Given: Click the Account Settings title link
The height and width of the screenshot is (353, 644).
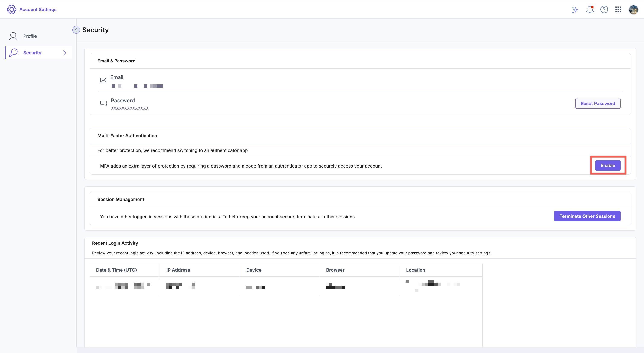Looking at the screenshot, I should (38, 10).
